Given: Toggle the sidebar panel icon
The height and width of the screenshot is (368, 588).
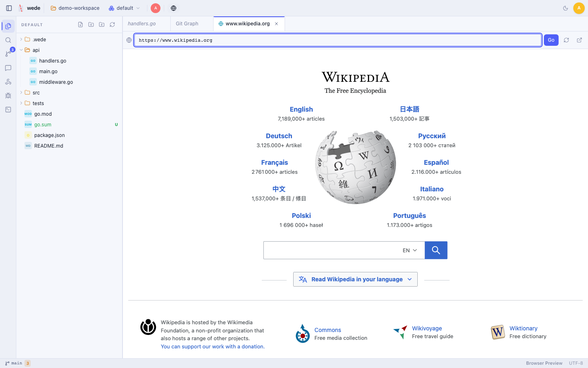Looking at the screenshot, I should (9, 8).
